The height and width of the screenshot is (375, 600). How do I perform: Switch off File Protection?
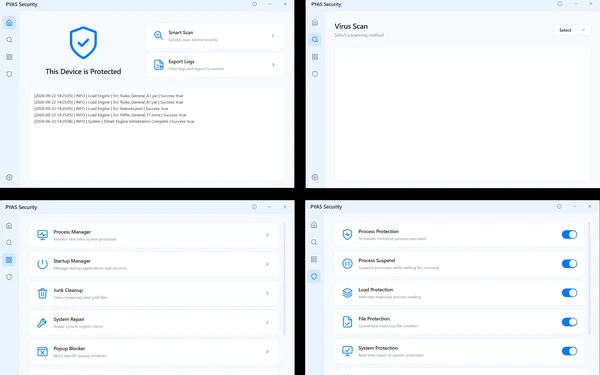[569, 322]
